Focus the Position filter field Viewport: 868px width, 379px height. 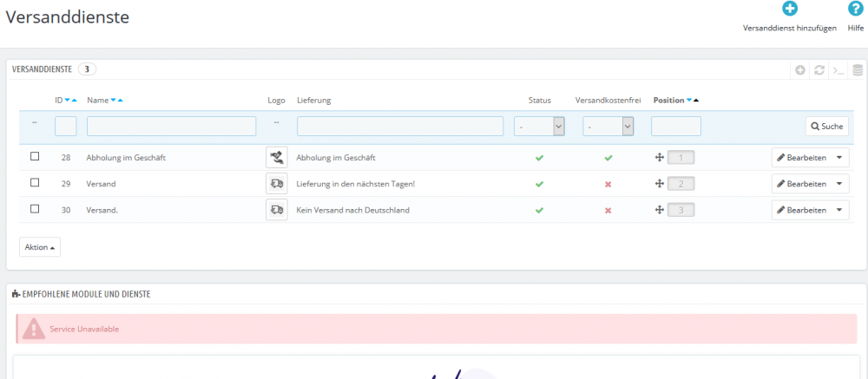676,126
